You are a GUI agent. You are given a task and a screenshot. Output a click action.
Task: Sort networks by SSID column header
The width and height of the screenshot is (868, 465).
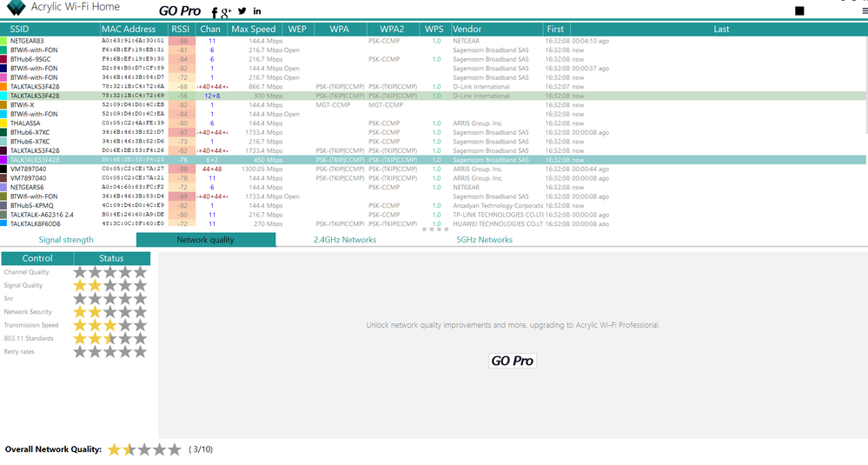coord(19,29)
